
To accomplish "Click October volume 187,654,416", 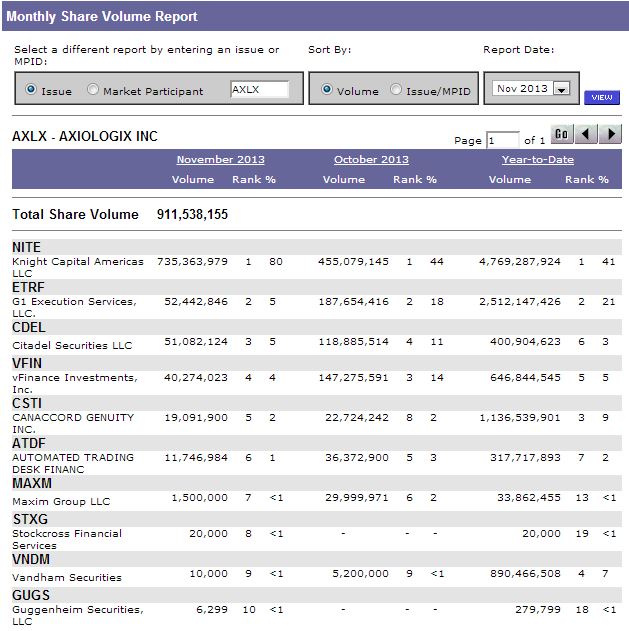I will pos(354,301).
